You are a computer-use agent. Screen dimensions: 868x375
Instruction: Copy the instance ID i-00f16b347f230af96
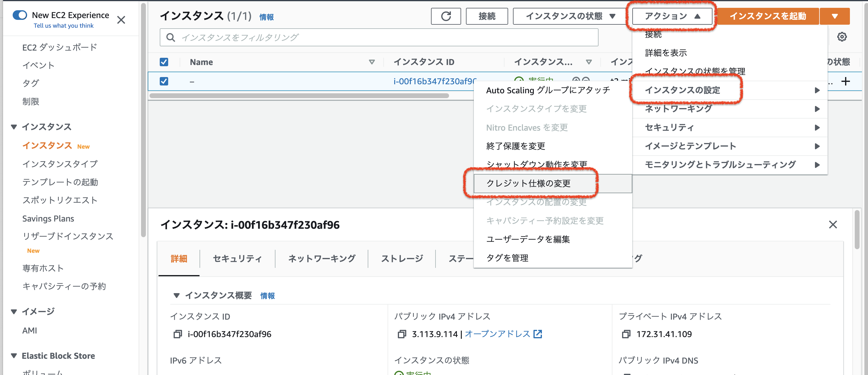point(177,334)
